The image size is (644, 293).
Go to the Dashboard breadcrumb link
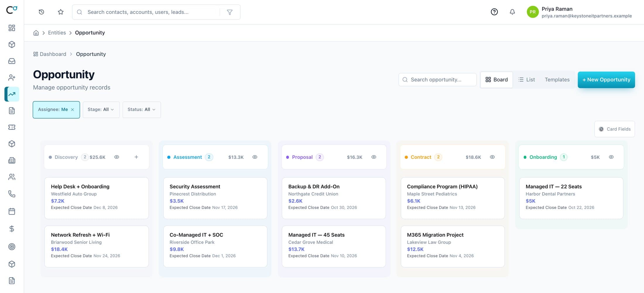pos(50,54)
